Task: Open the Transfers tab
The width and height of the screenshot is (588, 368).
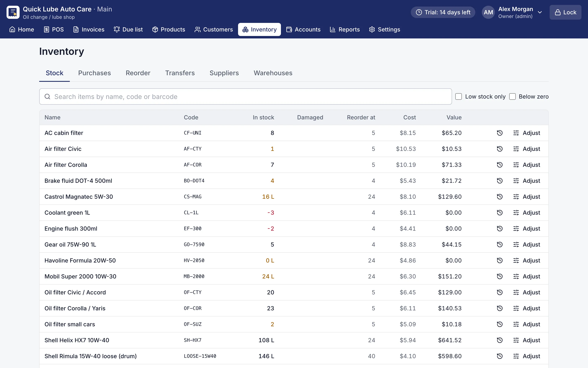Action: (180, 73)
